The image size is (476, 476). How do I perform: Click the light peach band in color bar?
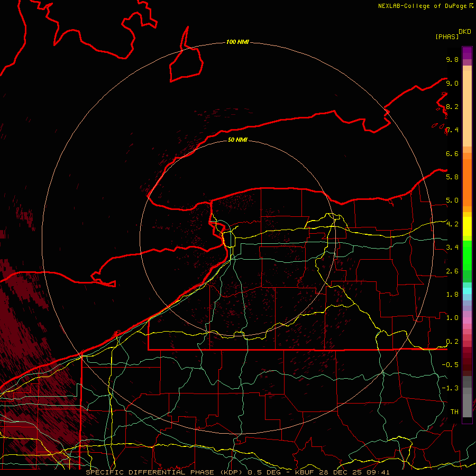pyautogui.click(x=467, y=108)
